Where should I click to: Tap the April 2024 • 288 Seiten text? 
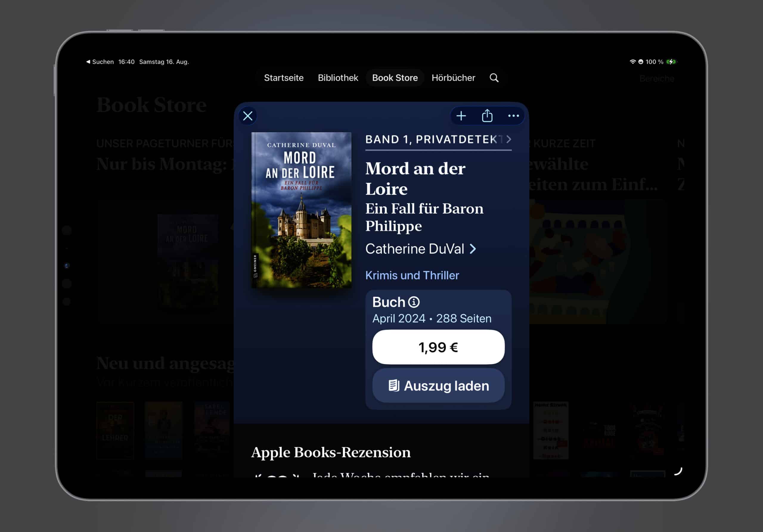click(432, 318)
